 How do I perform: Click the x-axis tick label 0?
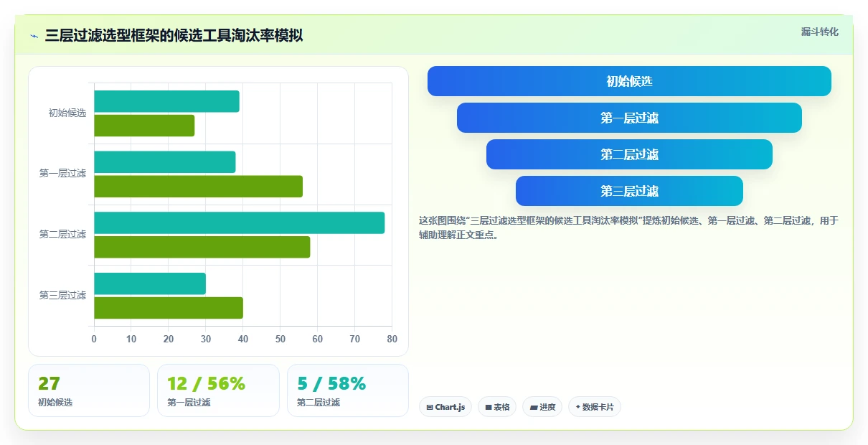point(94,339)
